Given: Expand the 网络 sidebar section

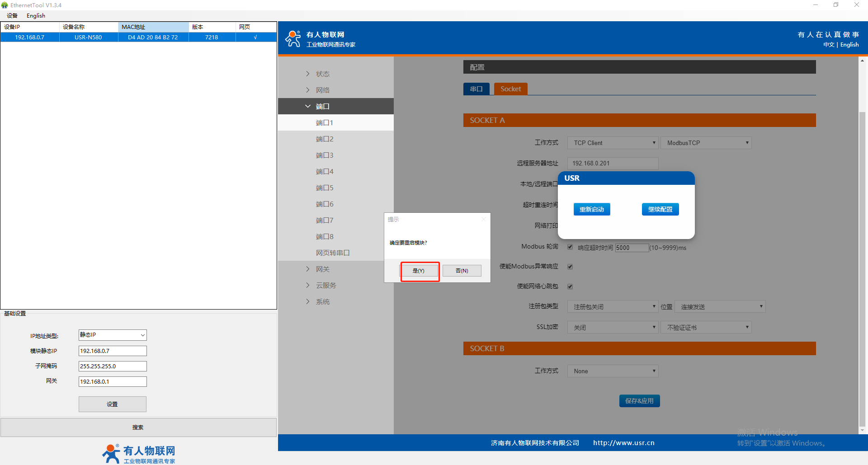Looking at the screenshot, I should tap(322, 90).
